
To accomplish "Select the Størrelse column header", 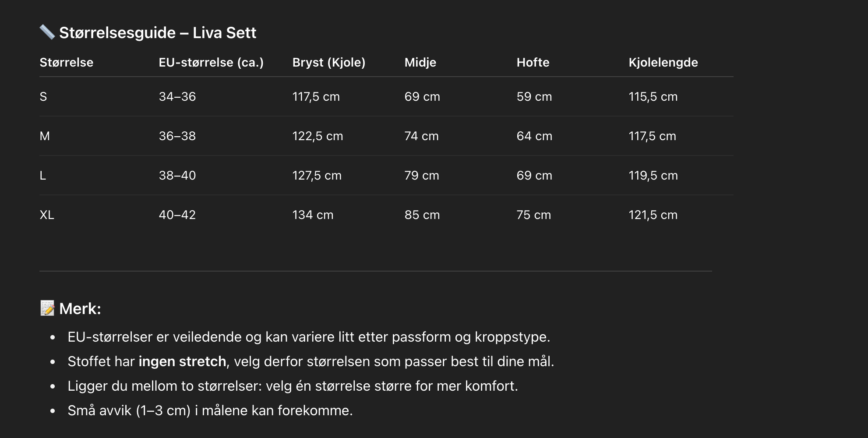I will click(x=67, y=62).
